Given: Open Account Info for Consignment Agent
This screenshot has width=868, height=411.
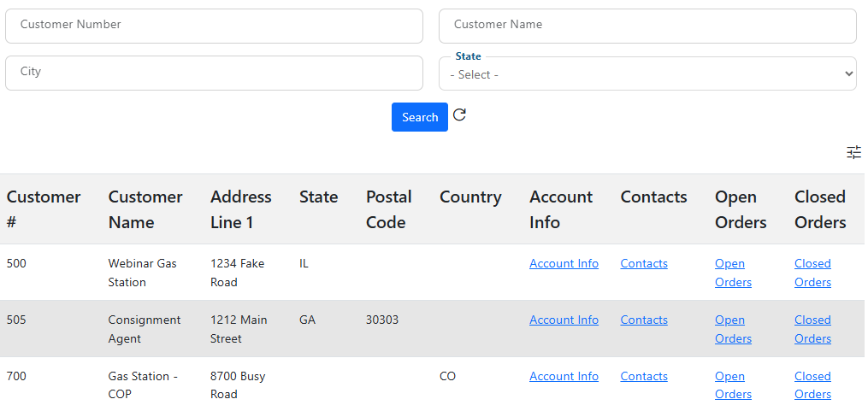Looking at the screenshot, I should [564, 320].
